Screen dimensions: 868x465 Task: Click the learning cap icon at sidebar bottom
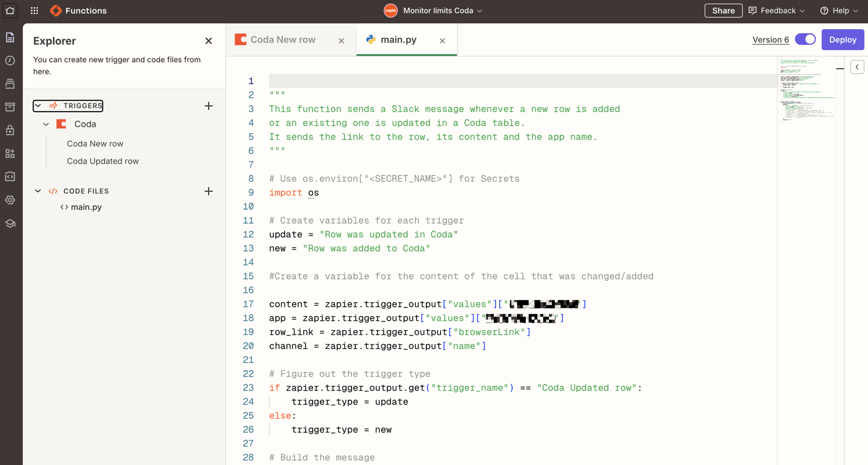click(10, 223)
